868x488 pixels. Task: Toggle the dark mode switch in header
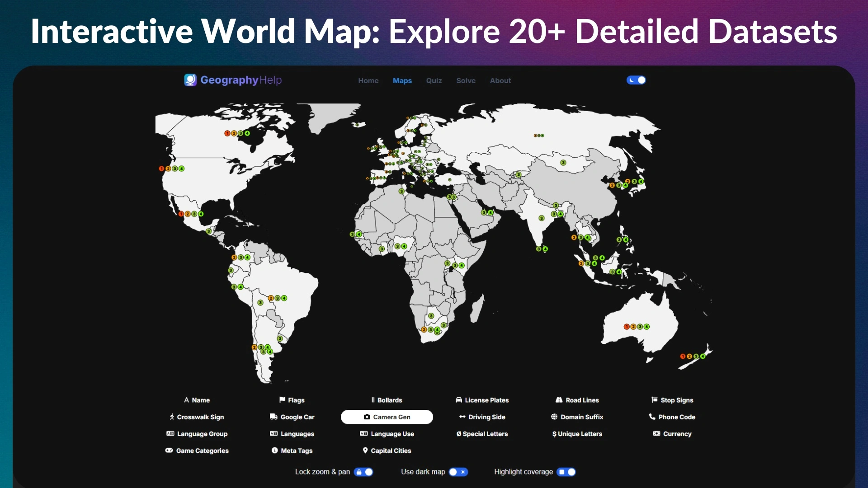tap(636, 80)
